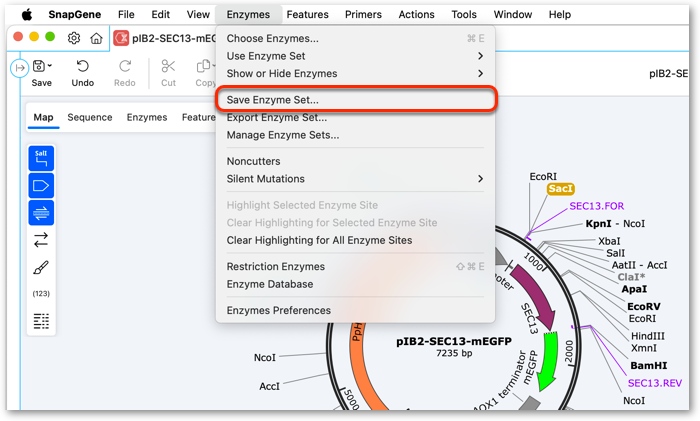Open the SnapGene application menu
The width and height of the screenshot is (700, 421).
75,15
